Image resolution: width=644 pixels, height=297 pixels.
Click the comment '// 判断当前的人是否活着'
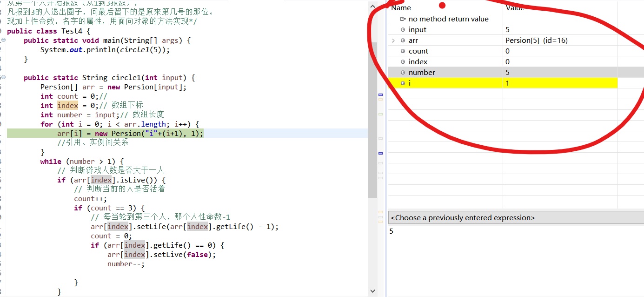(120, 189)
